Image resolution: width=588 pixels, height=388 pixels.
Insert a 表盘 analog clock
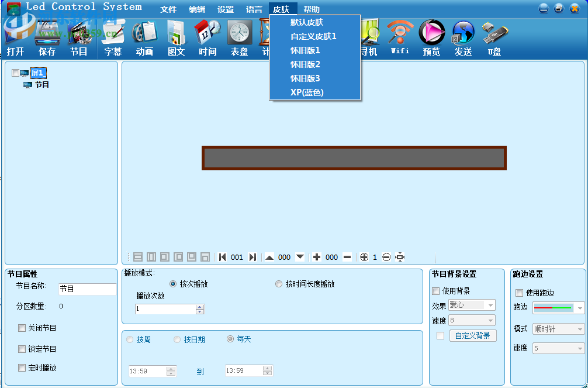239,38
